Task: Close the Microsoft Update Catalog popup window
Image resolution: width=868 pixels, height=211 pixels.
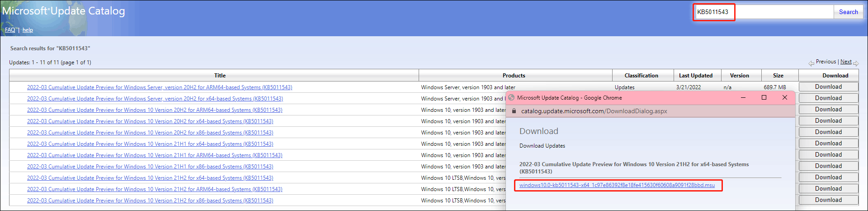Action: pyautogui.click(x=785, y=98)
